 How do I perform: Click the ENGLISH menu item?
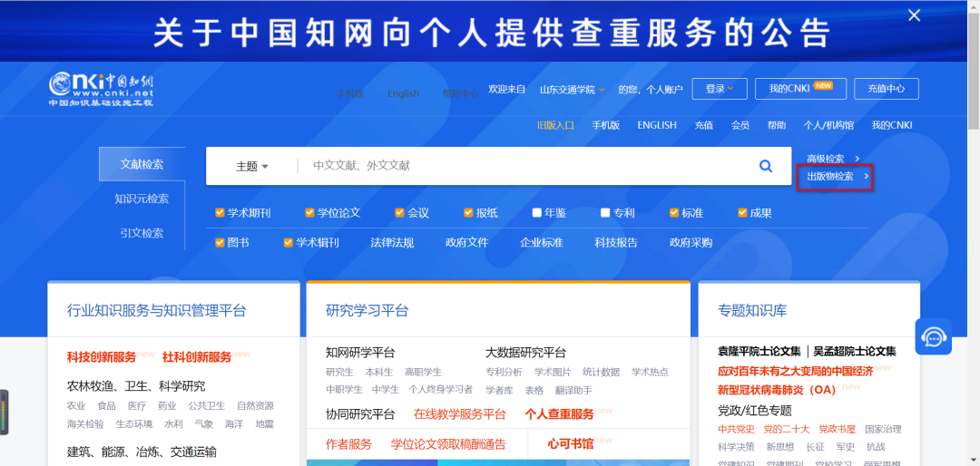click(x=657, y=125)
